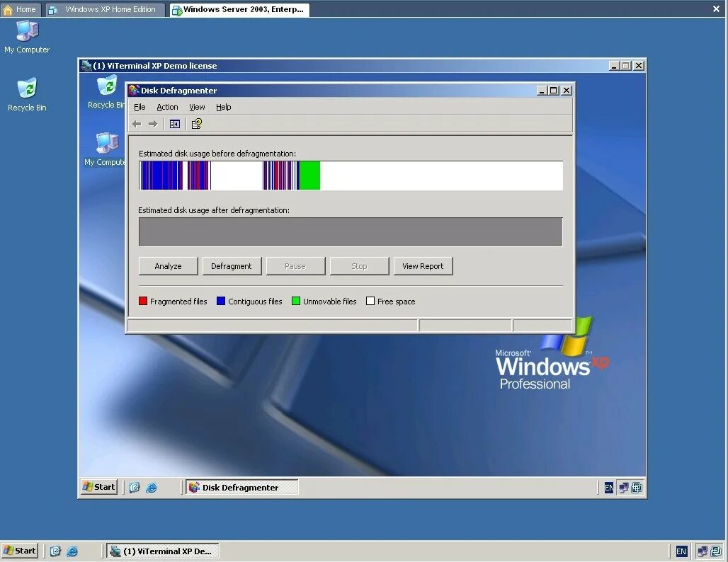Launch Internet Explorer from inner quick launch
This screenshot has width=728, height=562.
152,487
